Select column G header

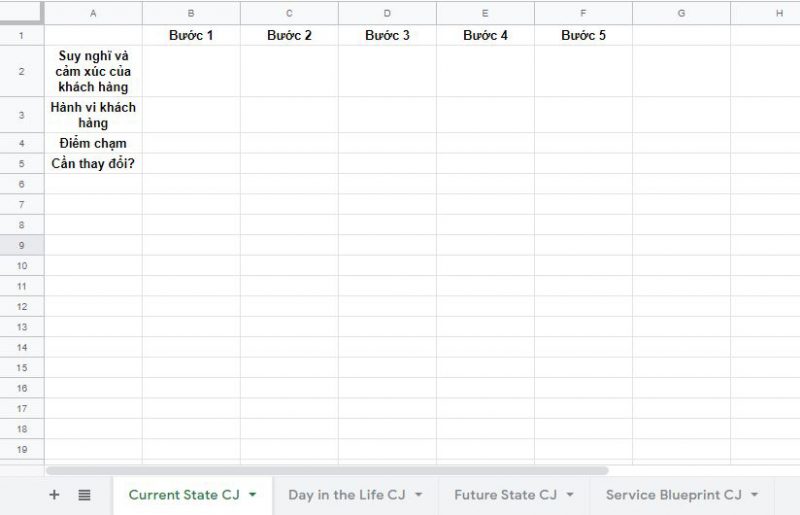(x=682, y=13)
